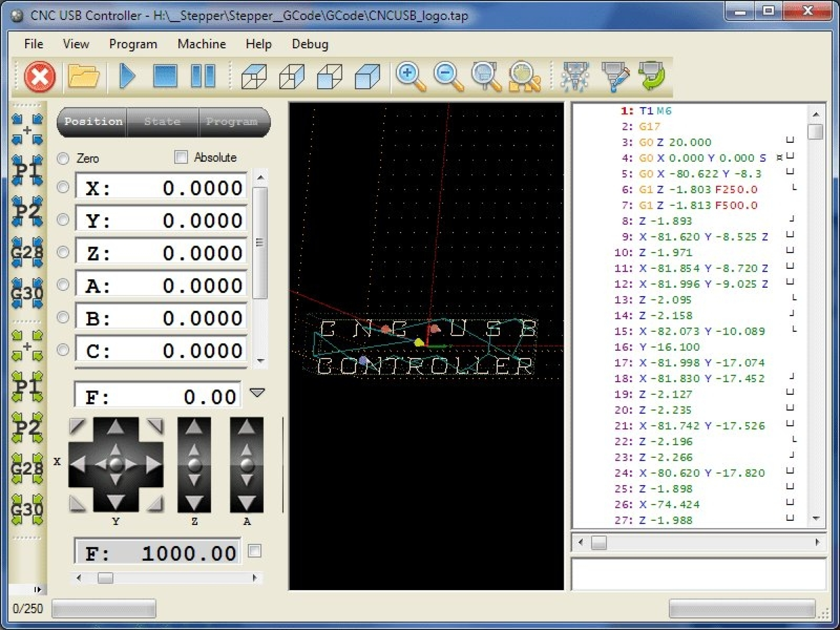Click blue P2 go-to position icon
The image size is (840, 630).
tap(27, 211)
